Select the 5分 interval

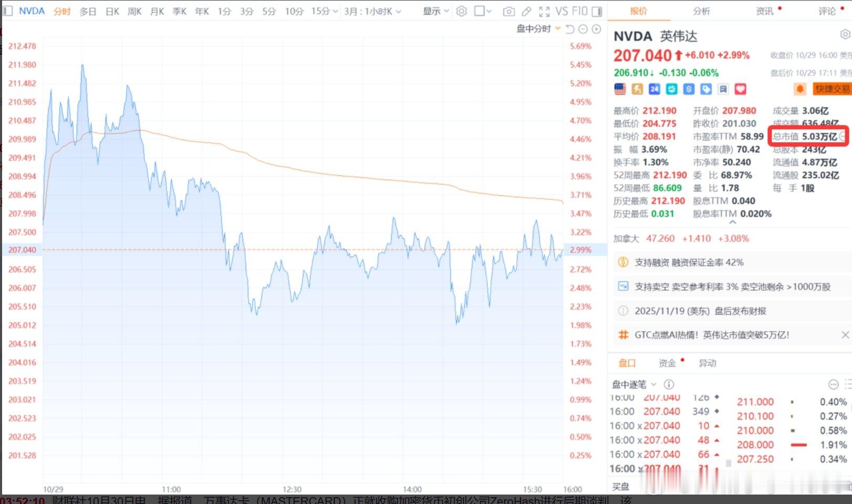(x=269, y=11)
